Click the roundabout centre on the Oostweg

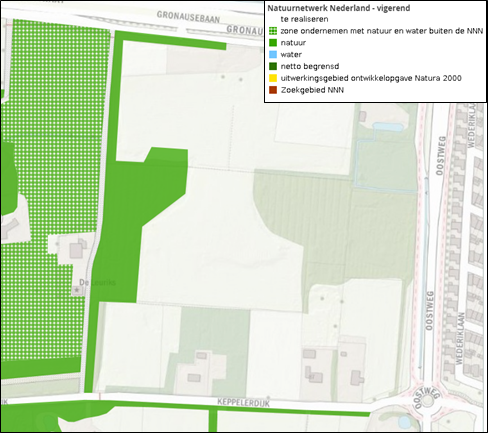[428, 401]
